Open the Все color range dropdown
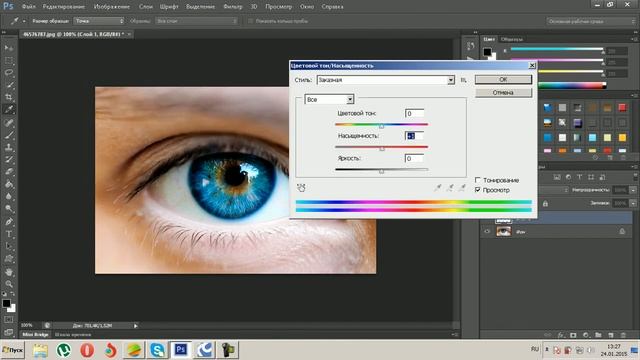This screenshot has height=360, width=640. click(x=350, y=100)
